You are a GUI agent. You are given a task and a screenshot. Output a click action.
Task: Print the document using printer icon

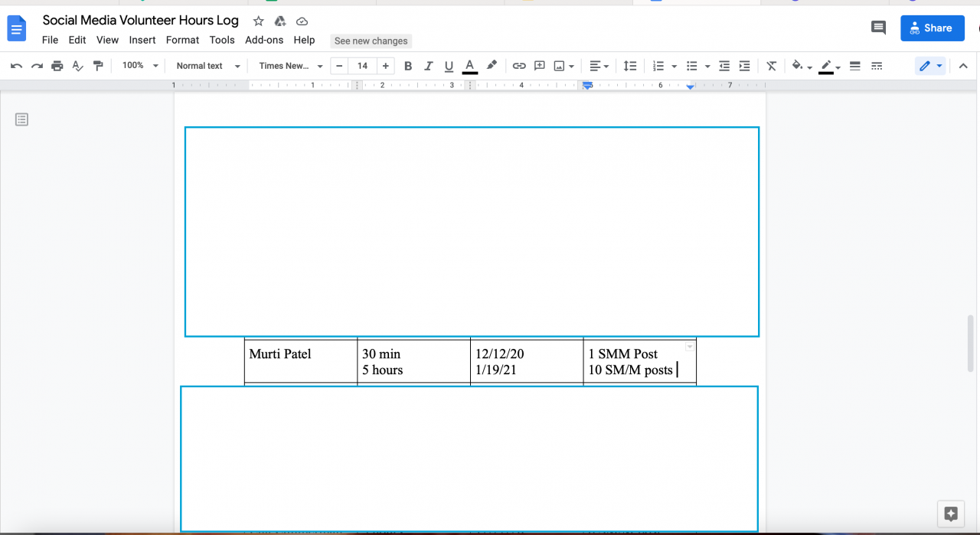(x=57, y=66)
